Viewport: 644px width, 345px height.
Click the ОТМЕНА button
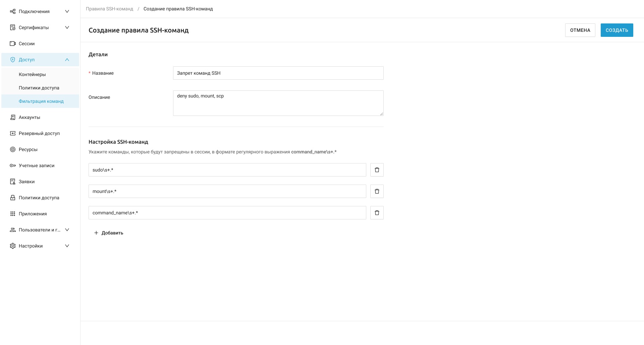(580, 30)
